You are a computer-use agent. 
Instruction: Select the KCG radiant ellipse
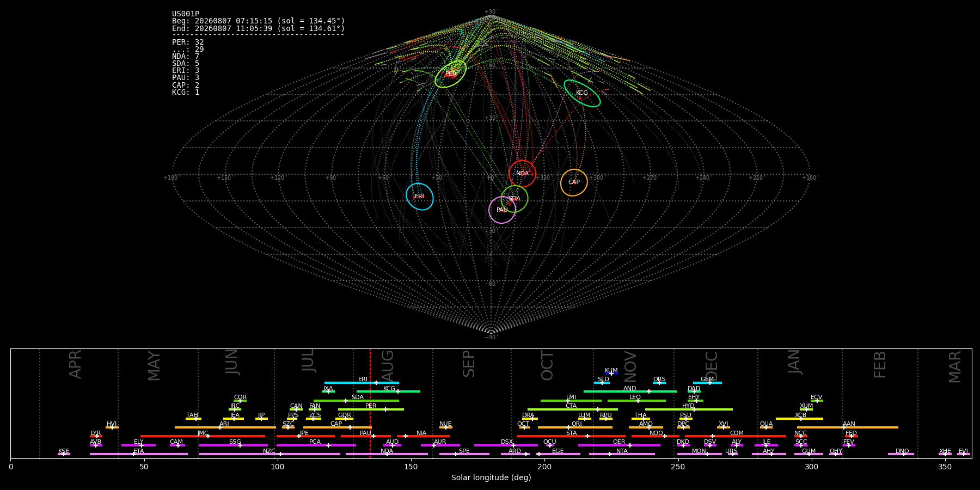(x=582, y=93)
